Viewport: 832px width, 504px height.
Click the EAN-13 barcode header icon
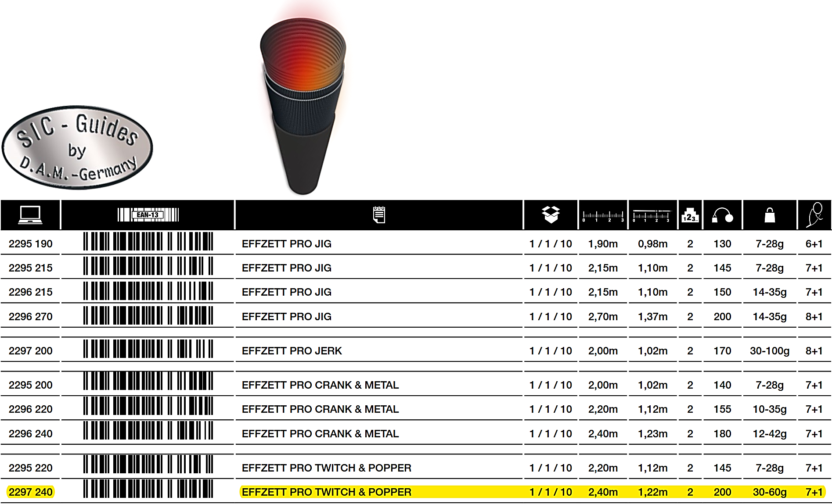point(148,215)
